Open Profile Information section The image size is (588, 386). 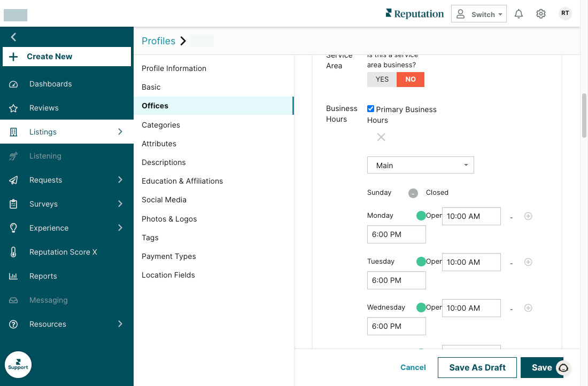pos(174,68)
